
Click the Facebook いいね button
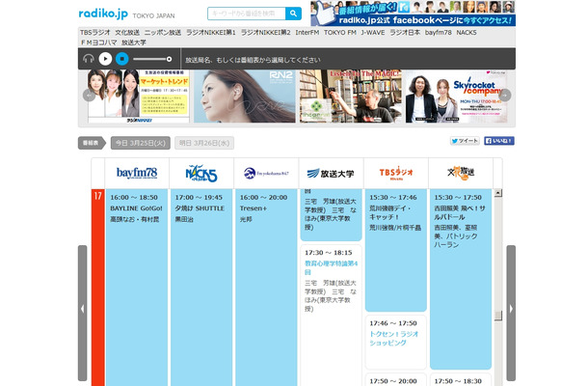tap(499, 141)
